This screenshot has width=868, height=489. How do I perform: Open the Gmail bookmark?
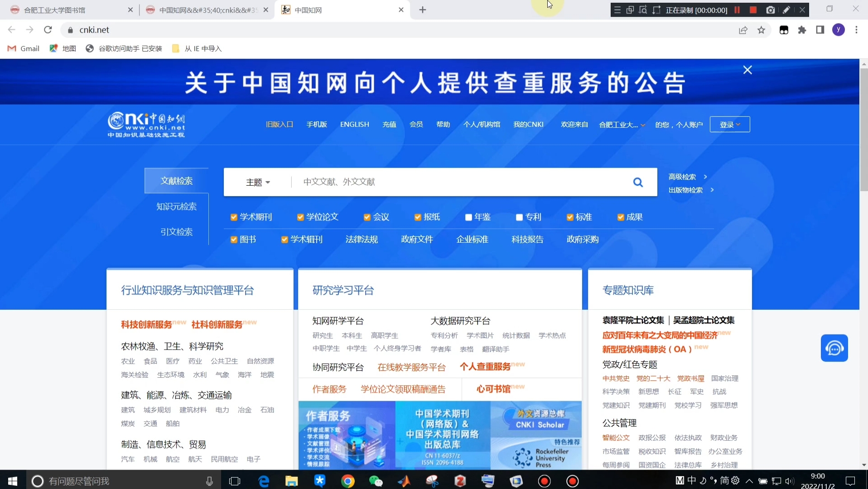click(x=24, y=48)
